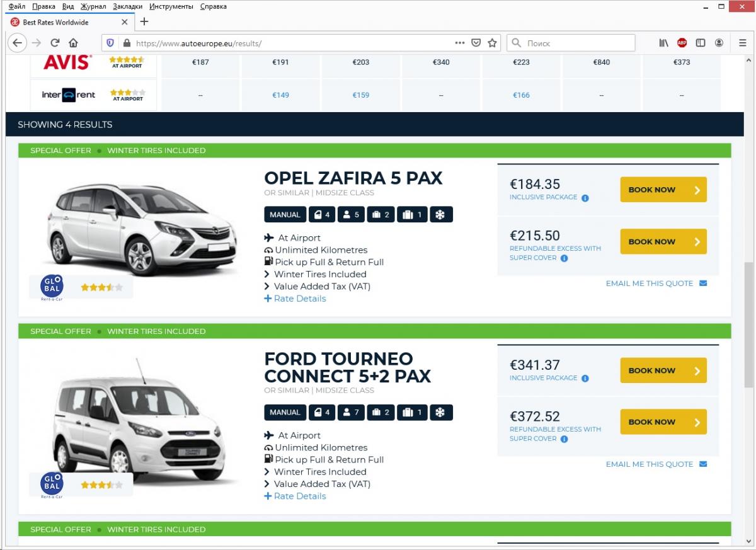Click the info icon beside Ford Super Cover
Image resolution: width=756 pixels, height=550 pixels.
564,439
